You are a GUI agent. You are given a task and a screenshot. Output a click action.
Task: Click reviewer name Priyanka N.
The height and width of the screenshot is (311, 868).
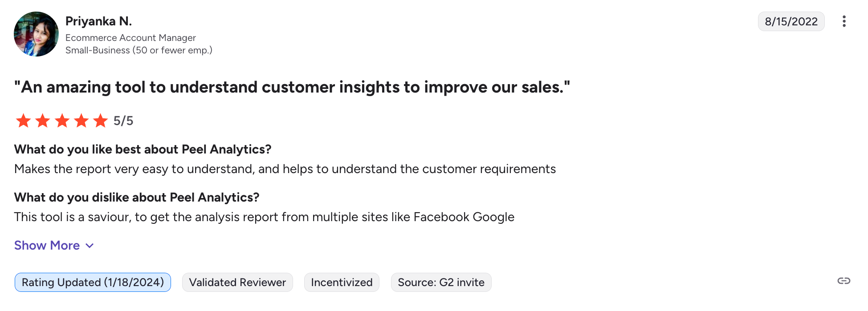[x=98, y=21]
